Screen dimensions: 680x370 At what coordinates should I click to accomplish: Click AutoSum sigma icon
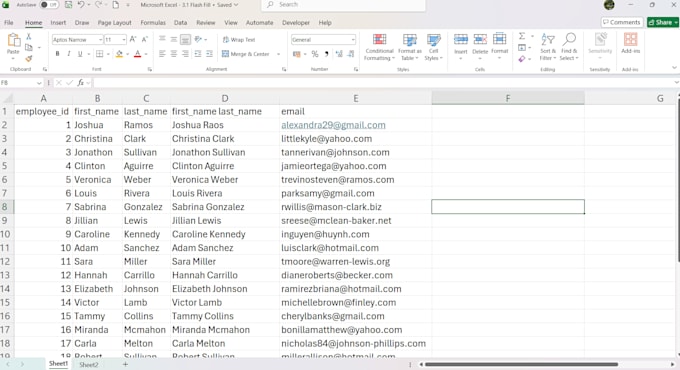tap(522, 36)
